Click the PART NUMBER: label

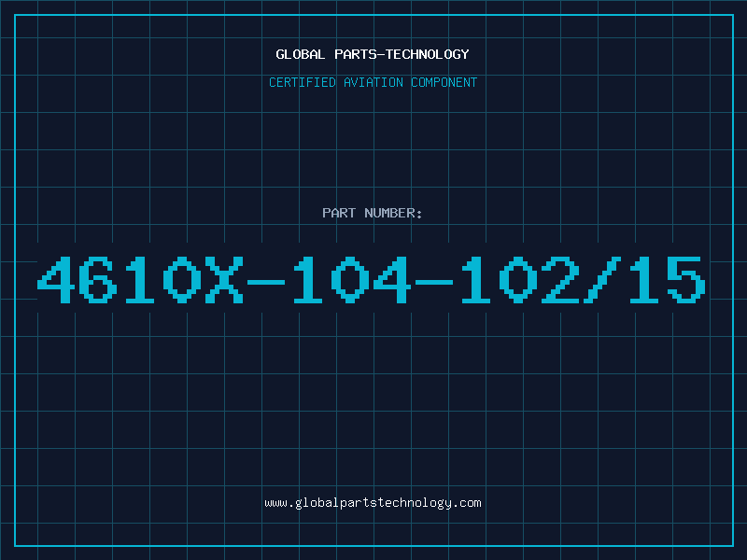point(373,213)
